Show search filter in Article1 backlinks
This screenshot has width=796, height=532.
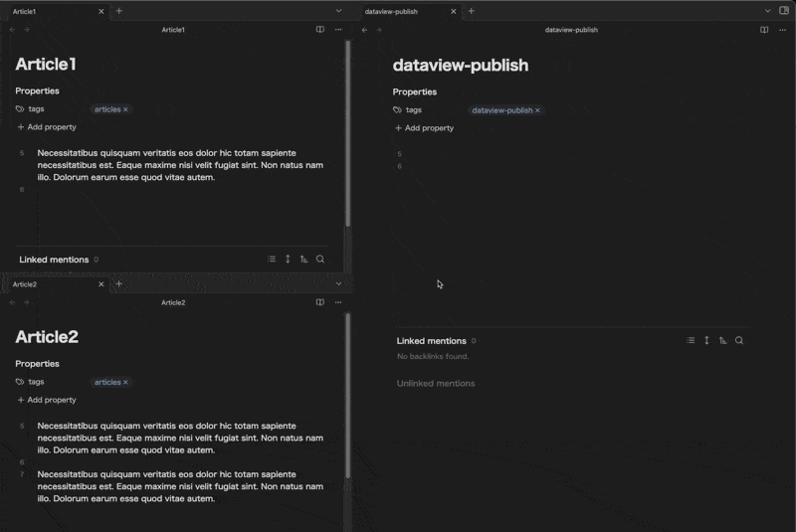320,260
